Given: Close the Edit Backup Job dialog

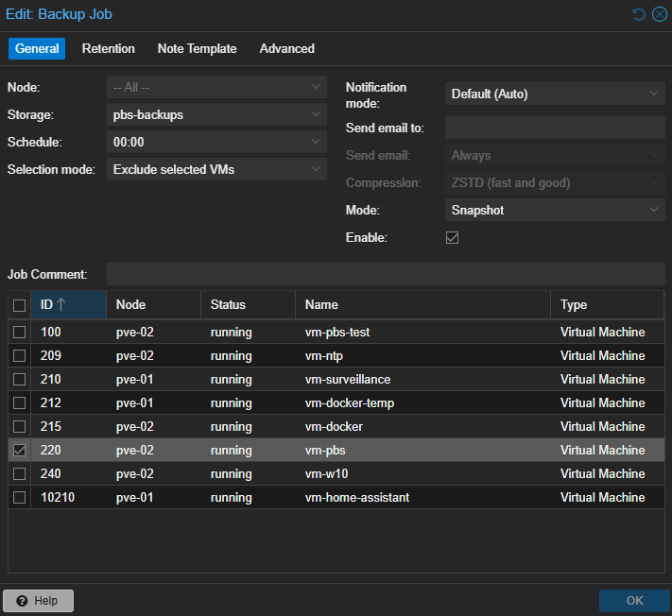Looking at the screenshot, I should click(659, 14).
